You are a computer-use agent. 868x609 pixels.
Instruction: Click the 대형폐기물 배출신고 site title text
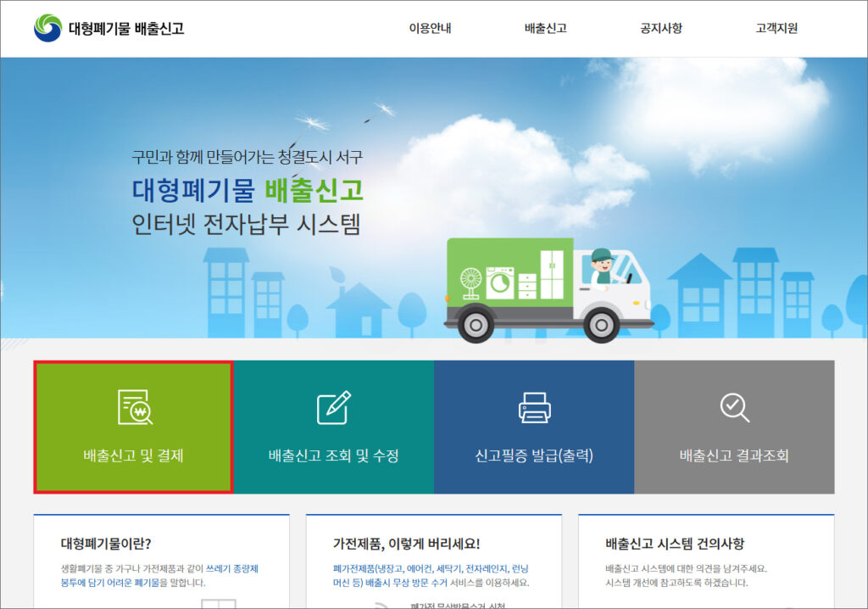[x=126, y=28]
